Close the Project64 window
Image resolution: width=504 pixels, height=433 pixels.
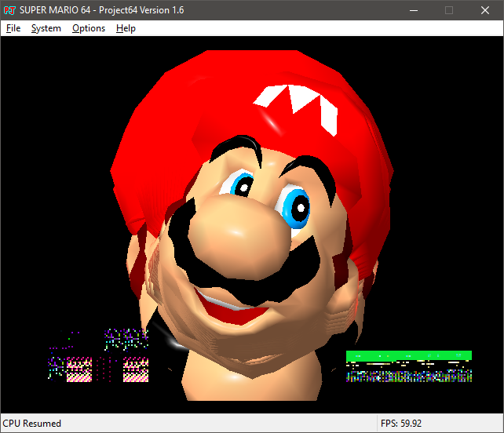pyautogui.click(x=485, y=10)
